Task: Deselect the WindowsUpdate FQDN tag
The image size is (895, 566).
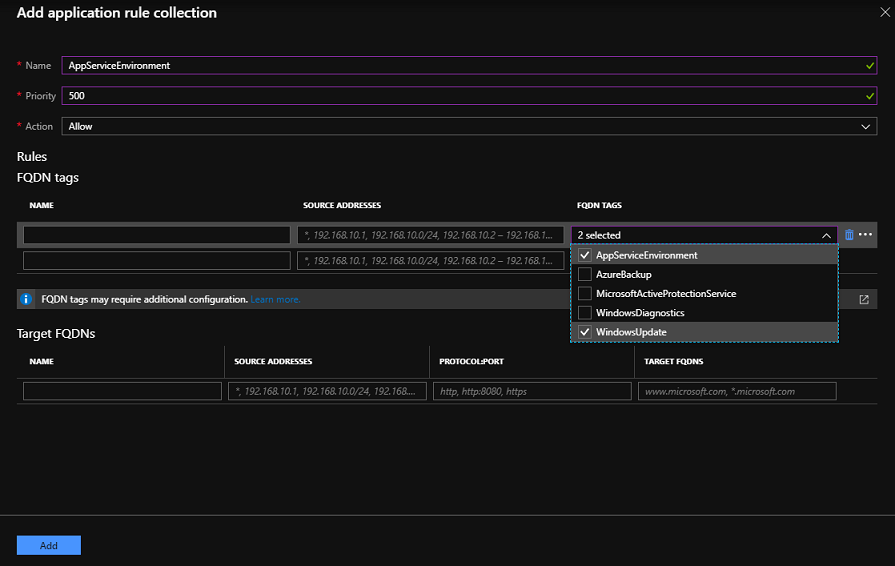Action: click(585, 332)
